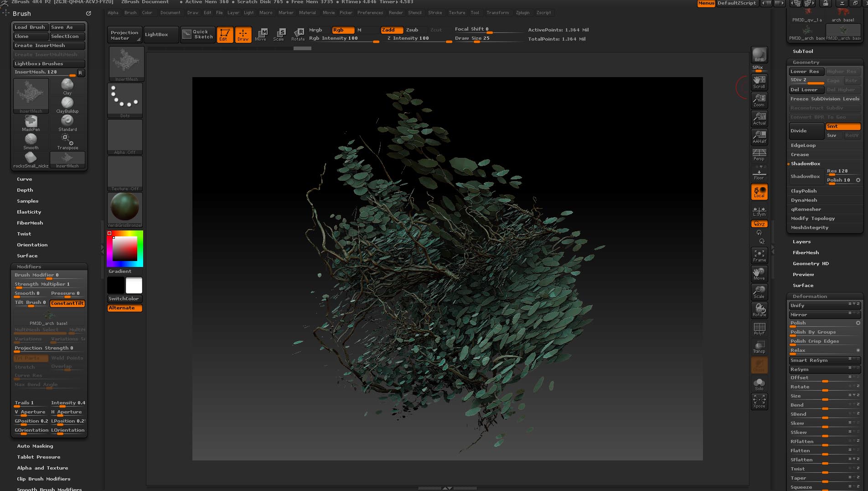Image resolution: width=868 pixels, height=491 pixels.
Task: Collapse the Deformation palette header
Action: coord(810,297)
